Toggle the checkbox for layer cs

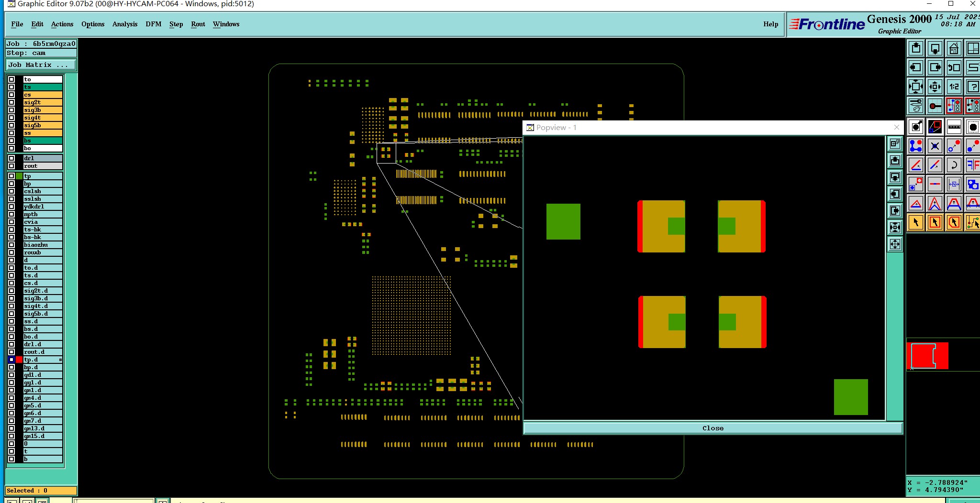[11, 95]
